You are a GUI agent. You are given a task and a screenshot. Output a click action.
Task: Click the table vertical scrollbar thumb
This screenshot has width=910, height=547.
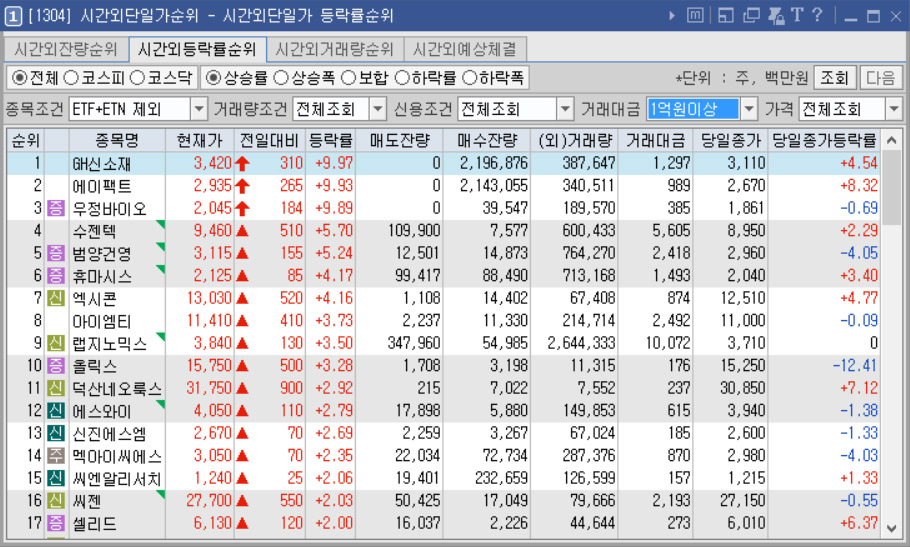tap(891, 188)
